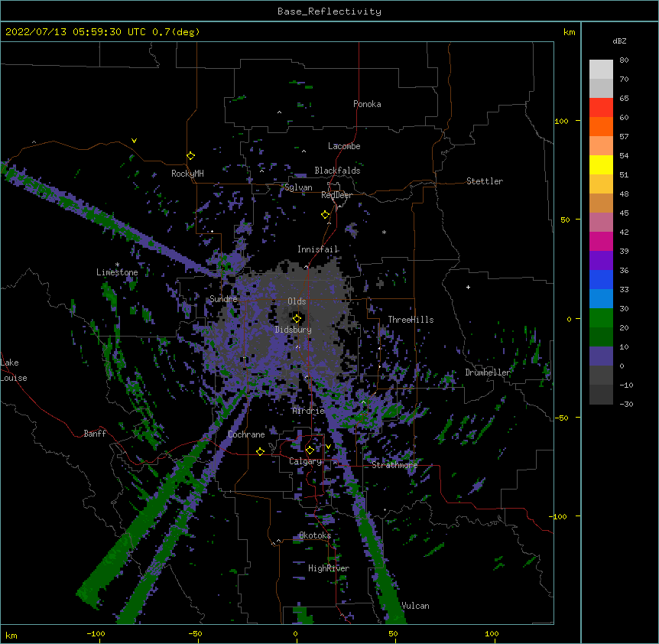Pick the red swatch in the dBZ legend
The width and height of the screenshot is (659, 644).
(601, 108)
